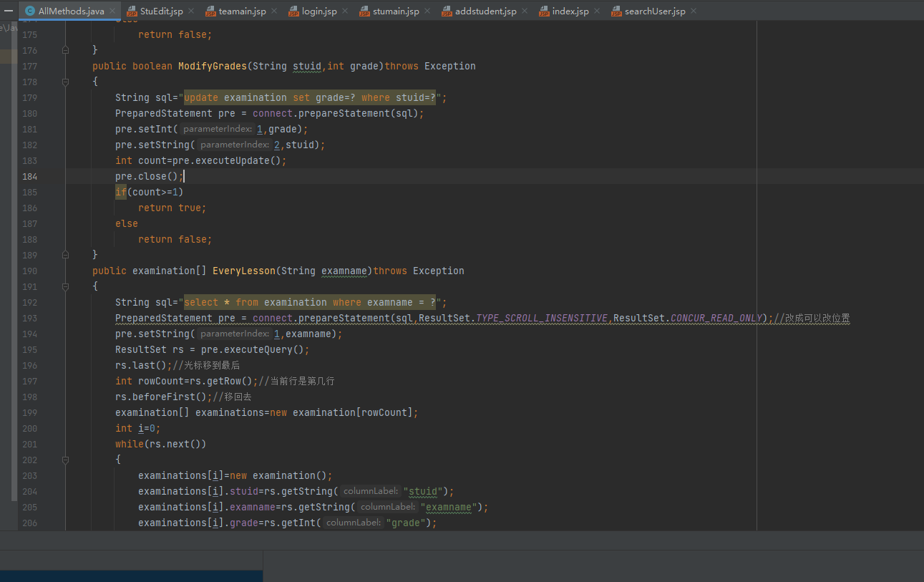Click the JSP file icon on StuEdit.jsp tab
This screenshot has width=924, height=582.
(x=132, y=11)
